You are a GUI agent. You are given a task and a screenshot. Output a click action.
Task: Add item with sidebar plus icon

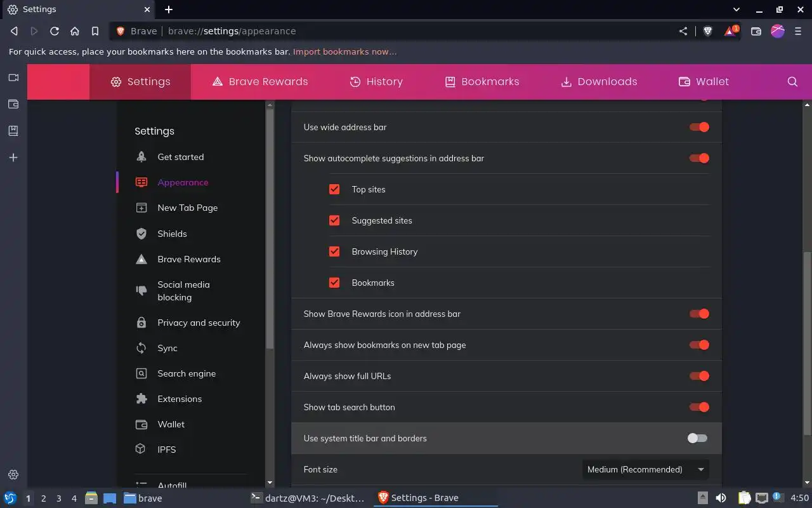click(x=13, y=157)
